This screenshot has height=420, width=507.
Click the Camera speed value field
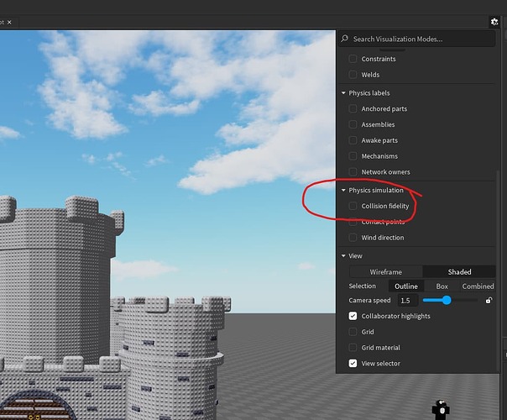pos(407,300)
